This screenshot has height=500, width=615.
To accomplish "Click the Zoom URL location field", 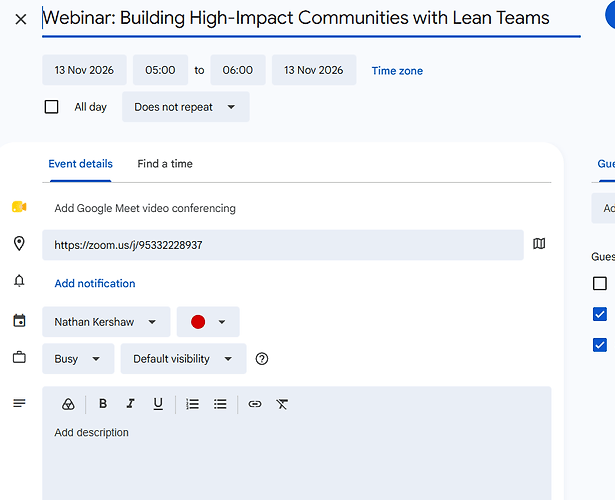I will coord(283,245).
